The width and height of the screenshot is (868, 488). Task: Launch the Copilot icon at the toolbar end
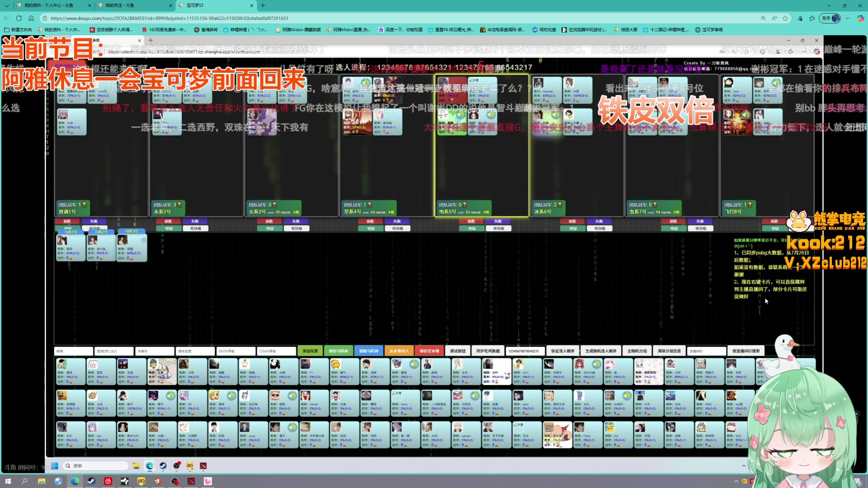point(860,18)
